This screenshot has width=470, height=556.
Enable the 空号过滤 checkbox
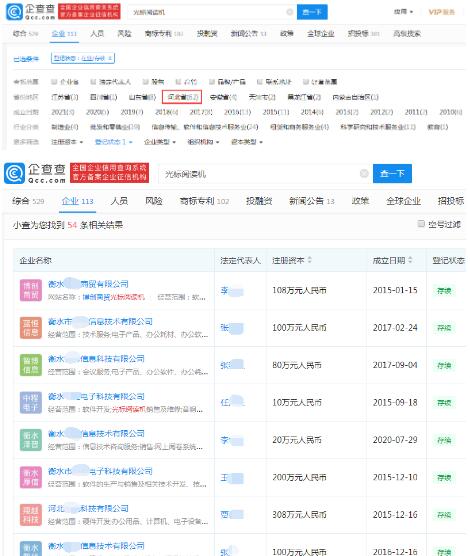pyautogui.click(x=421, y=224)
